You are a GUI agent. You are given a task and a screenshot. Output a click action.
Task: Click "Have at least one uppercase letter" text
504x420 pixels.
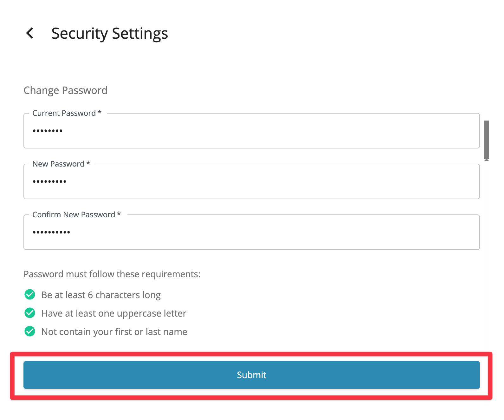[114, 313]
